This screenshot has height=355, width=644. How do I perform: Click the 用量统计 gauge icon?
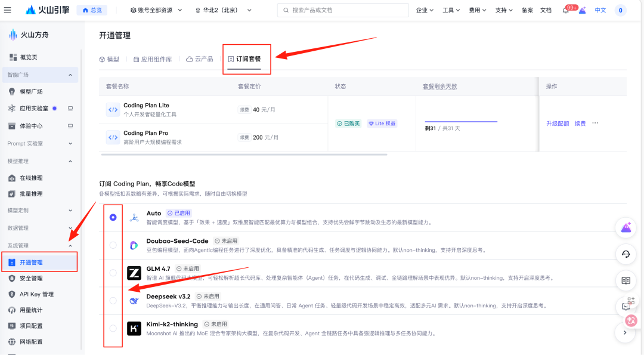pyautogui.click(x=12, y=310)
